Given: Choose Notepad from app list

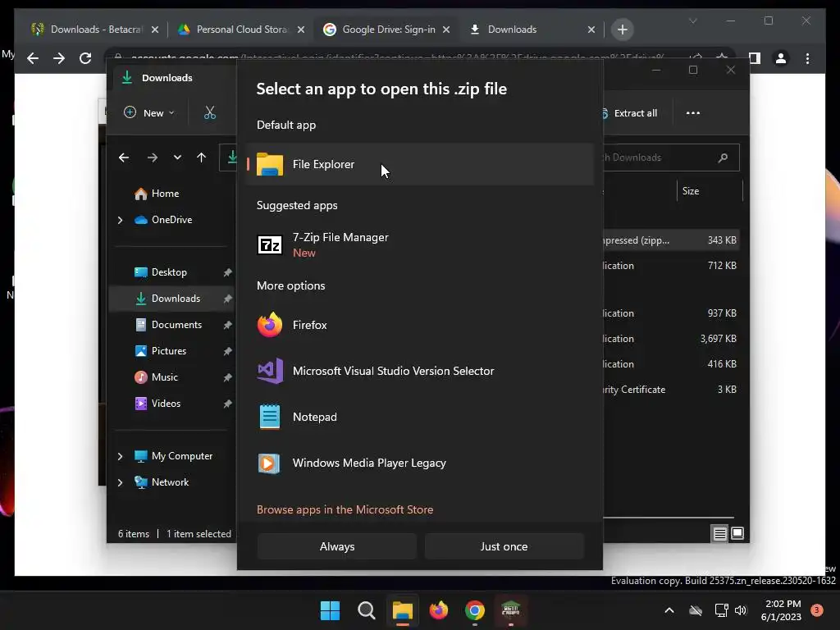Looking at the screenshot, I should 420,417.
